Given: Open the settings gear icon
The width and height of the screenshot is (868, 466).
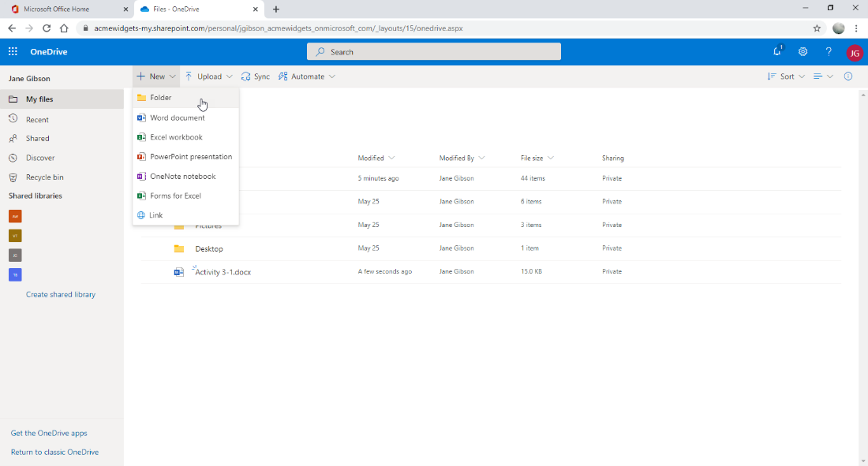Looking at the screenshot, I should point(803,51).
